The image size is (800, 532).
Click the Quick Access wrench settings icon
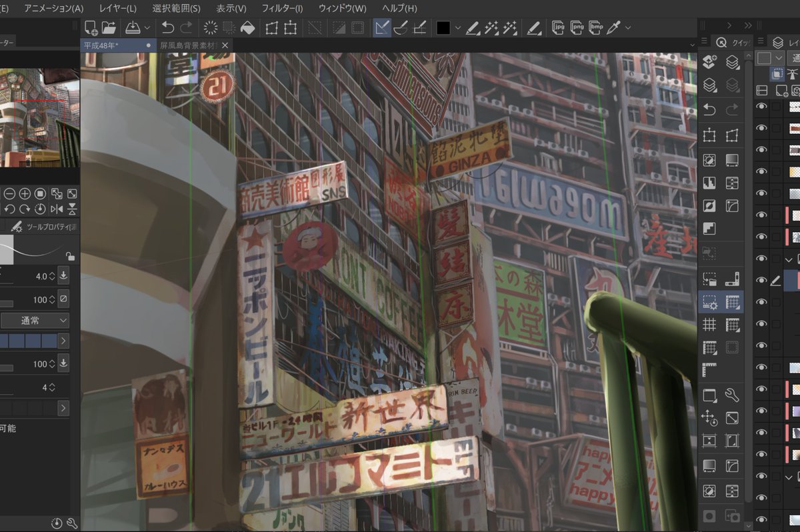coord(732,395)
